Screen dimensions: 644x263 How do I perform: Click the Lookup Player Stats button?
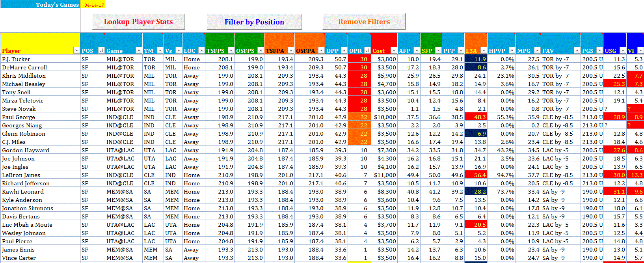(138, 22)
